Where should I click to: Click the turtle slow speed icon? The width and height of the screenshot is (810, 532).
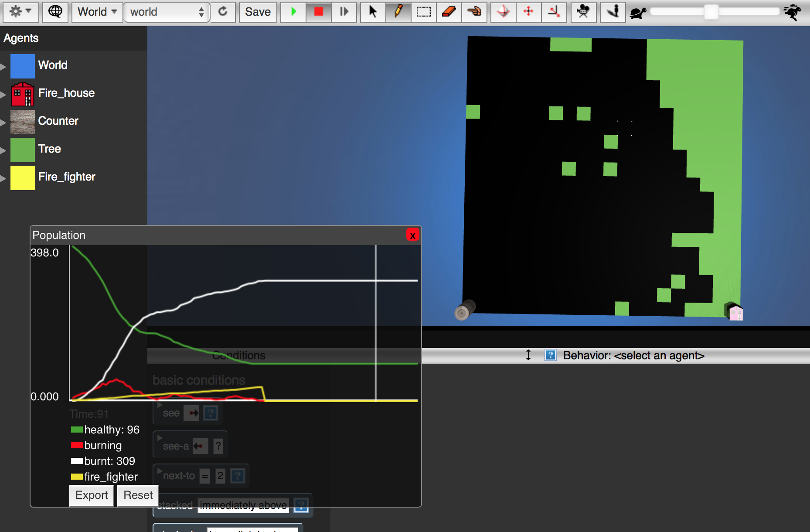click(x=638, y=13)
